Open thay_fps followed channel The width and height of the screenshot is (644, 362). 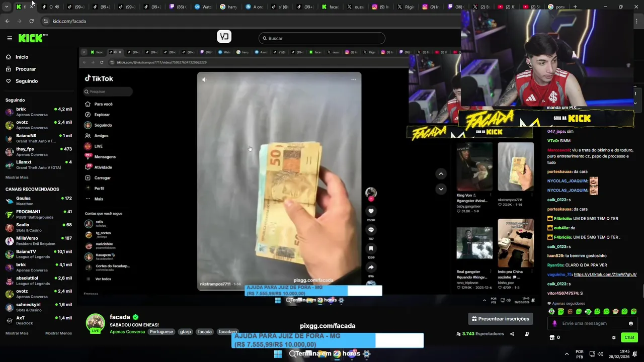[39, 151]
